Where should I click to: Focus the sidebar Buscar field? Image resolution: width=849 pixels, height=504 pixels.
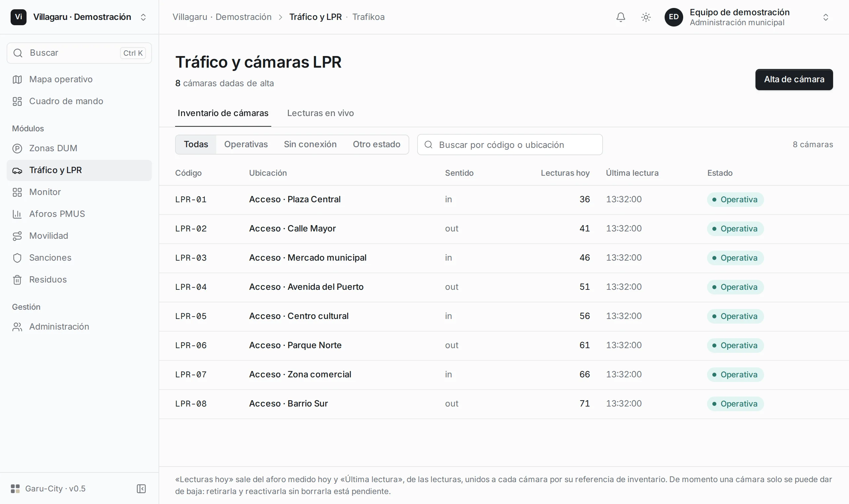point(79,53)
